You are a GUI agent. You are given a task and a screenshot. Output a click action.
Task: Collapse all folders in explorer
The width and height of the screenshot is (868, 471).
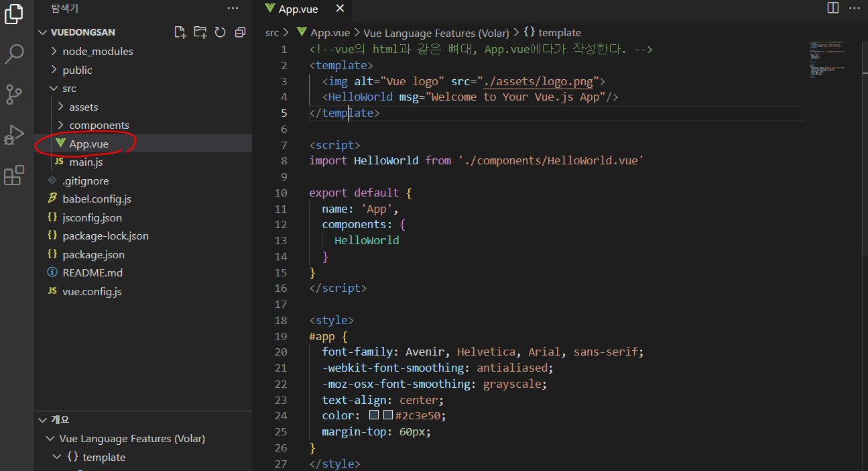pos(240,32)
